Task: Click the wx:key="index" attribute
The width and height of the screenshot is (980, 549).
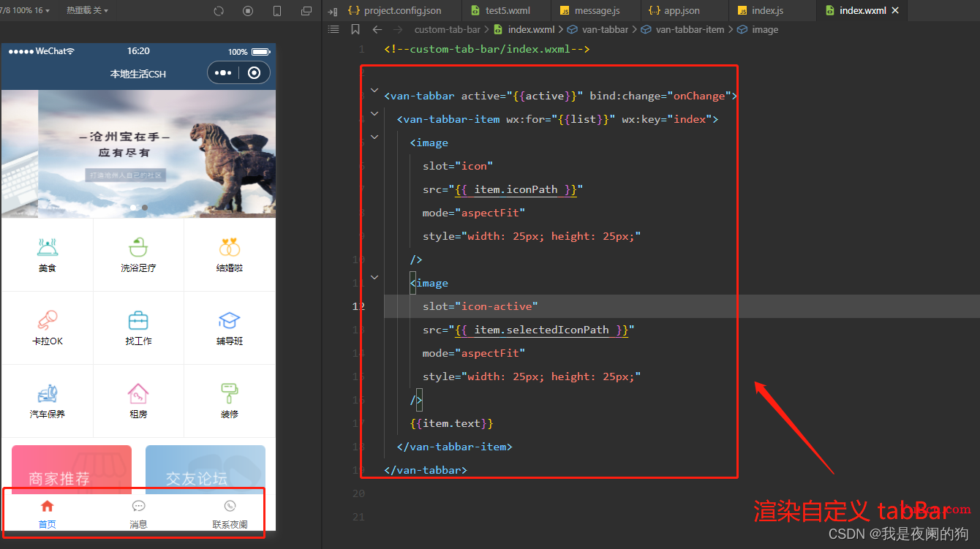Action: coord(667,119)
